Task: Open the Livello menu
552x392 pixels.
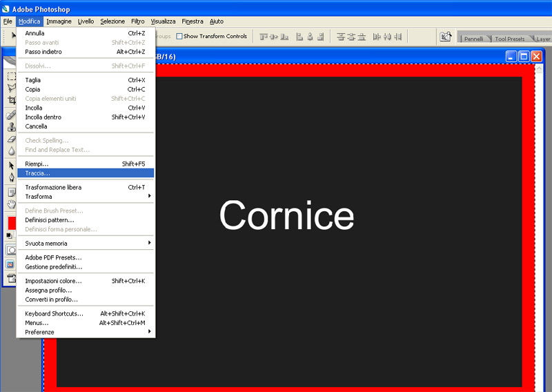Action: pos(86,21)
